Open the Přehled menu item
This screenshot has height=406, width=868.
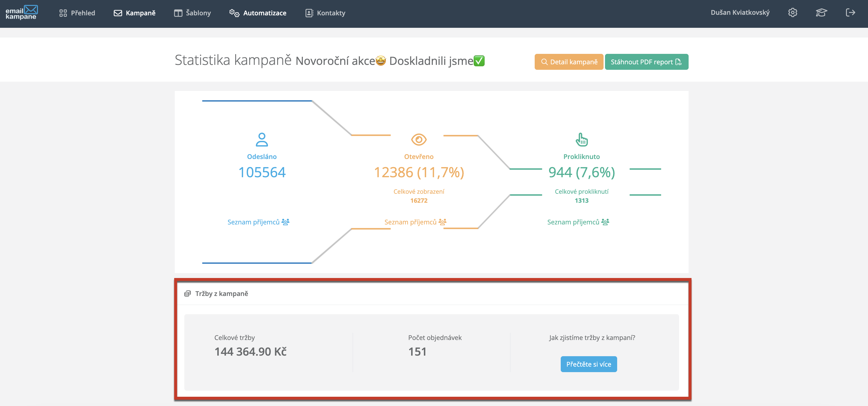77,13
